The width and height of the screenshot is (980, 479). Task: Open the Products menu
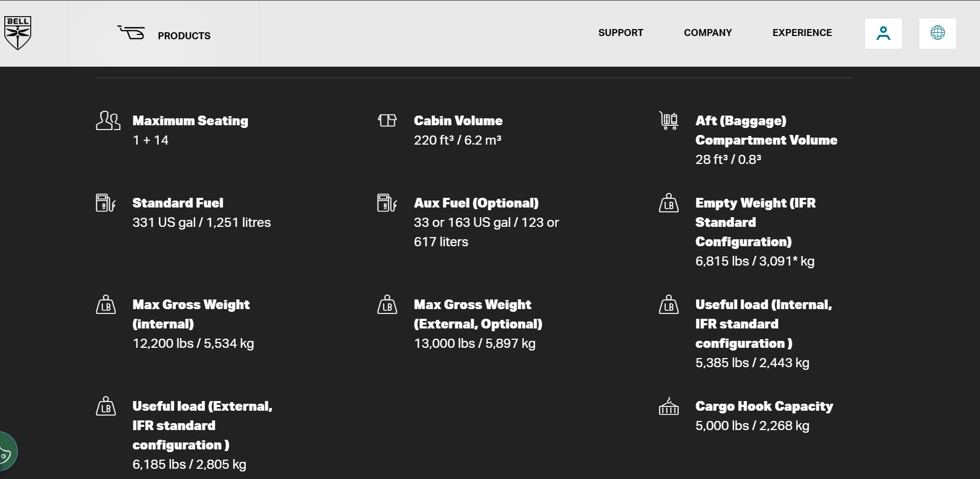click(184, 36)
